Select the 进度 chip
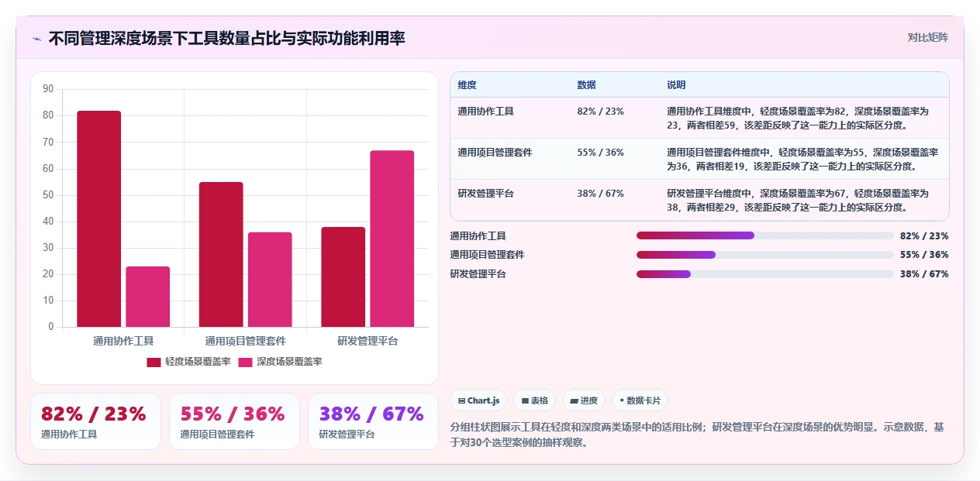Viewport: 980px width, 481px height. pyautogui.click(x=584, y=400)
